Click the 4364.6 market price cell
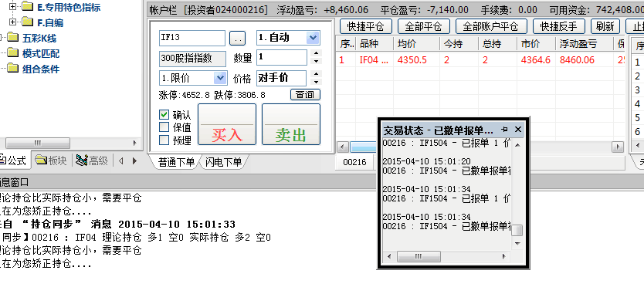Viewport: 644px width, 294px height. (x=536, y=60)
